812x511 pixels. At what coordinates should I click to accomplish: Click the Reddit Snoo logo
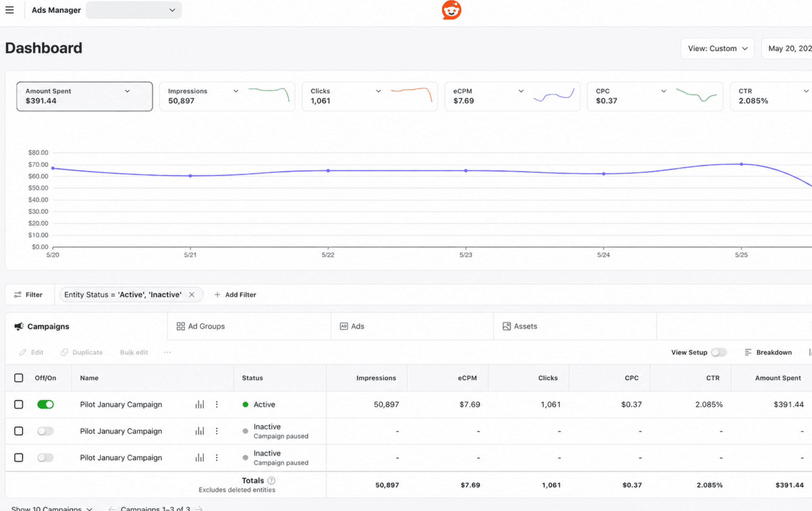(x=451, y=10)
